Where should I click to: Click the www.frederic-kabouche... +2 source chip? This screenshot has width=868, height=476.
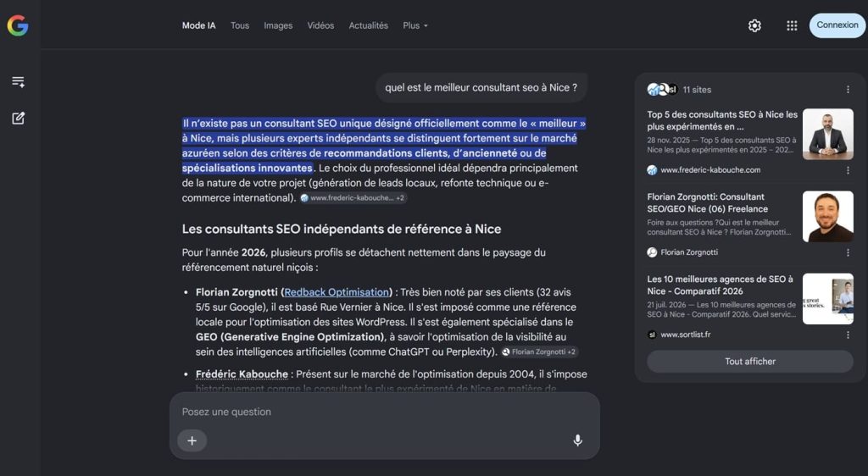pos(353,198)
